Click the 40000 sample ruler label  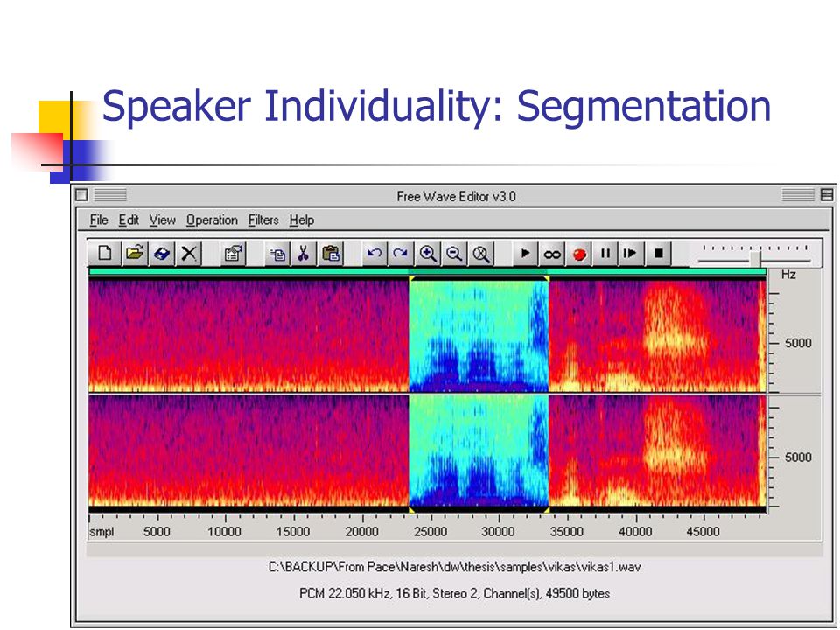click(635, 531)
